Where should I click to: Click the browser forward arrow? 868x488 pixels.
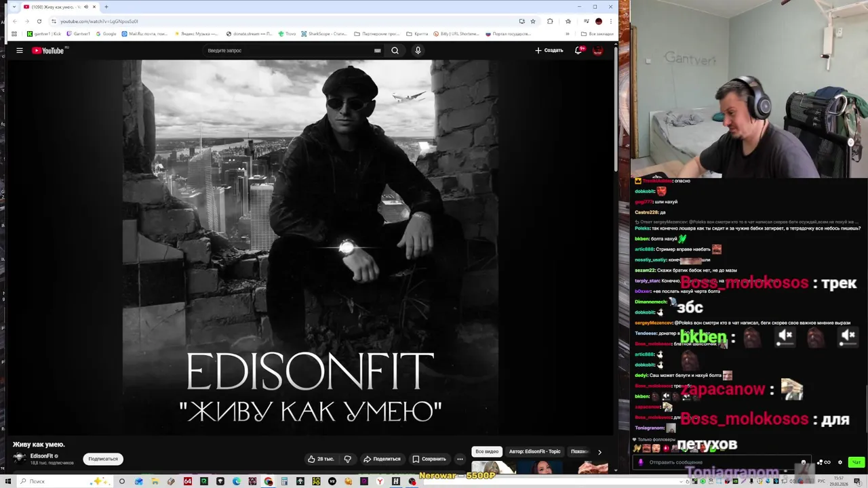click(27, 21)
